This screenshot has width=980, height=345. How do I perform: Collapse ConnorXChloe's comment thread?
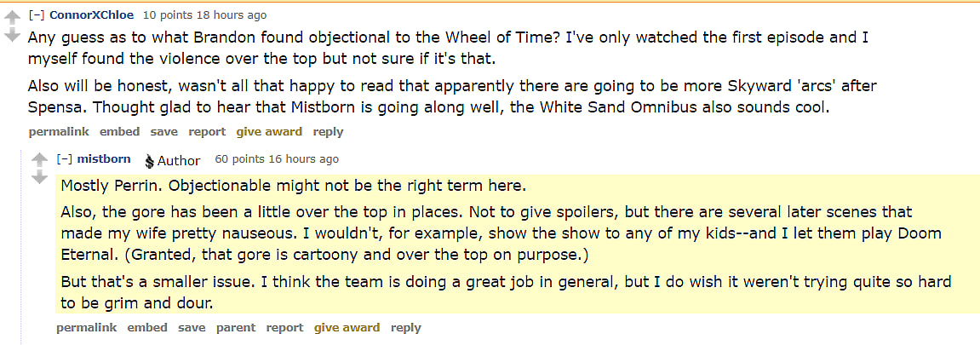pos(37,15)
